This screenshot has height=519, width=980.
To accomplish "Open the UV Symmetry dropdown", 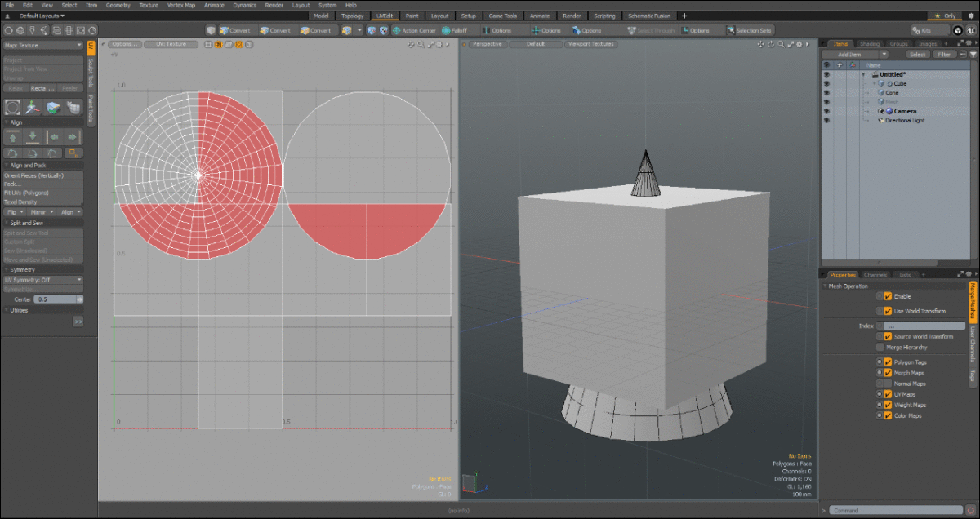I will (42, 280).
